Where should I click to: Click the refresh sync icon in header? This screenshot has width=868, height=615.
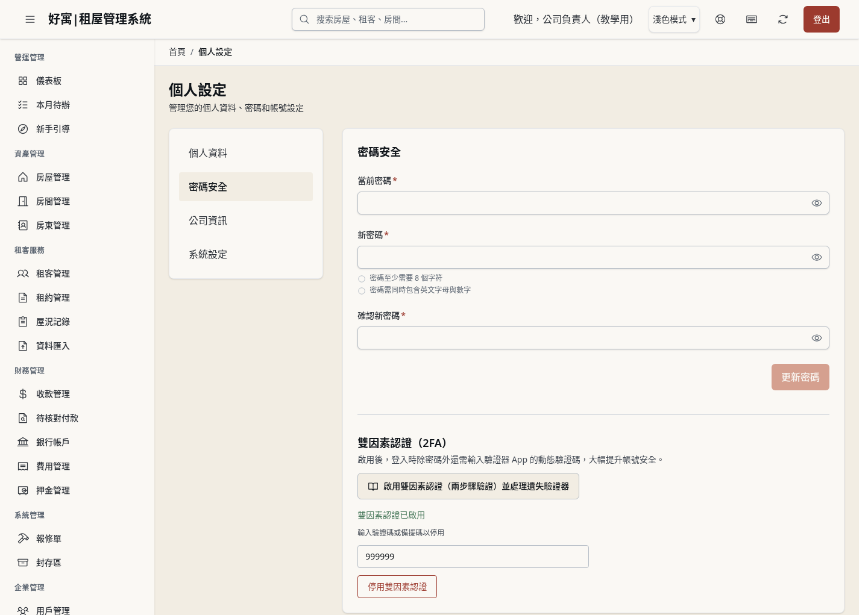[x=783, y=19]
